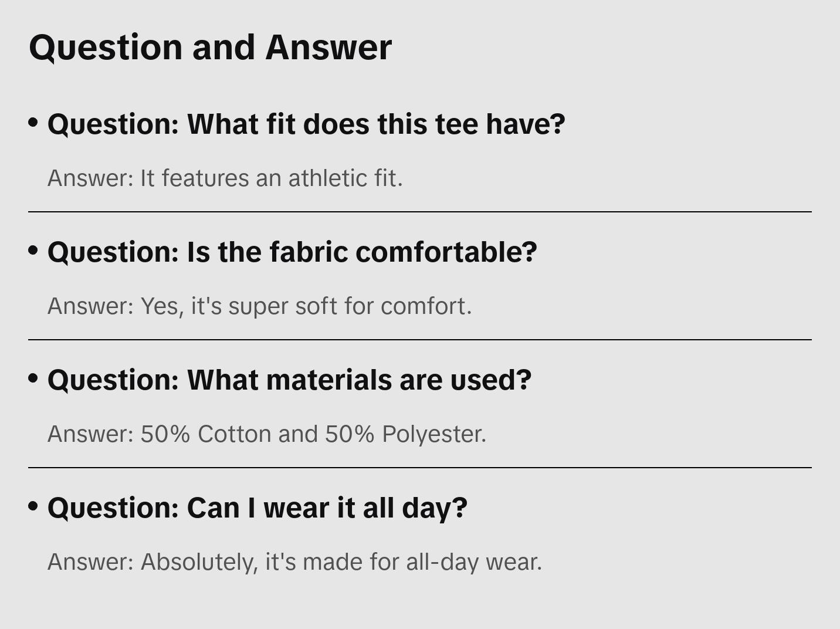The image size is (840, 629).
Task: Click the word "comfortable" in the fabric question
Action: pyautogui.click(x=446, y=252)
